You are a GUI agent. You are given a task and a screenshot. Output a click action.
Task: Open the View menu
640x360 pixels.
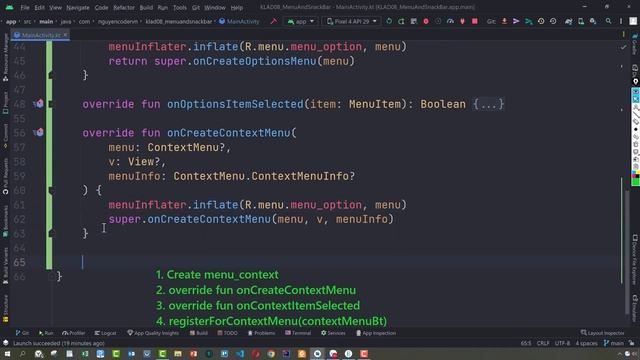(x=55, y=7)
